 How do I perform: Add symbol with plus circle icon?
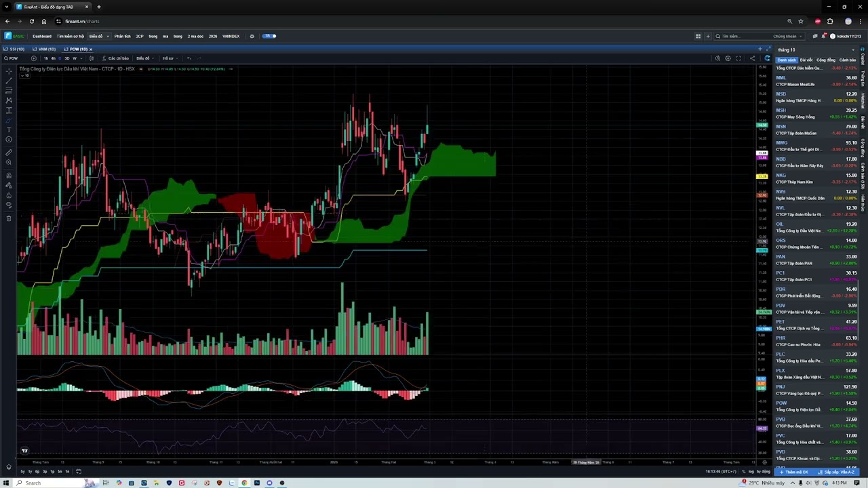34,58
